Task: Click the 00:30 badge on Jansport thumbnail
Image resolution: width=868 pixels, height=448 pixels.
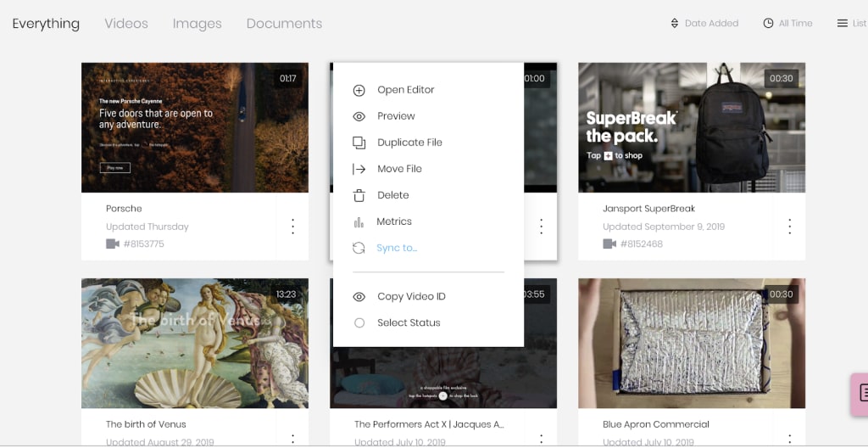Action: (x=781, y=78)
